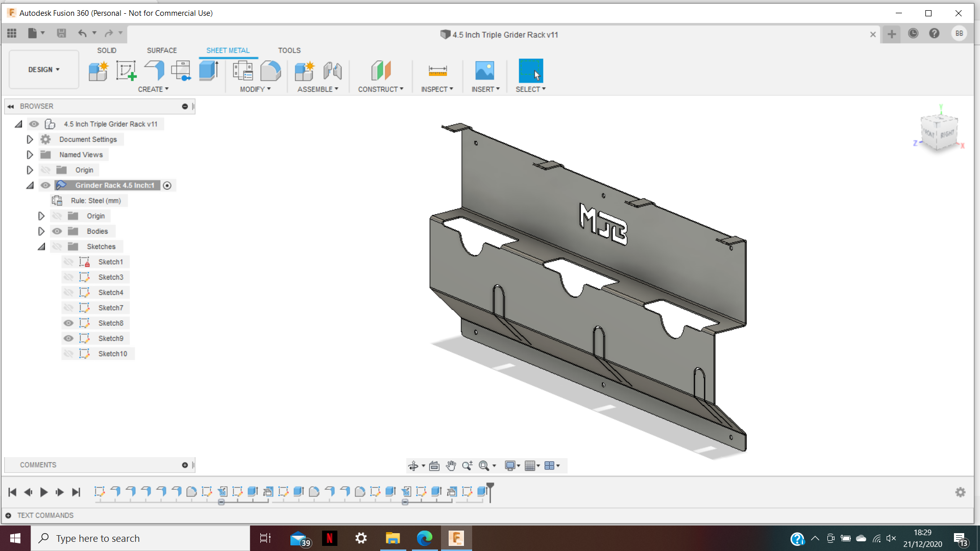
Task: Activate the Grinder Rack component radio button
Action: (x=167, y=185)
